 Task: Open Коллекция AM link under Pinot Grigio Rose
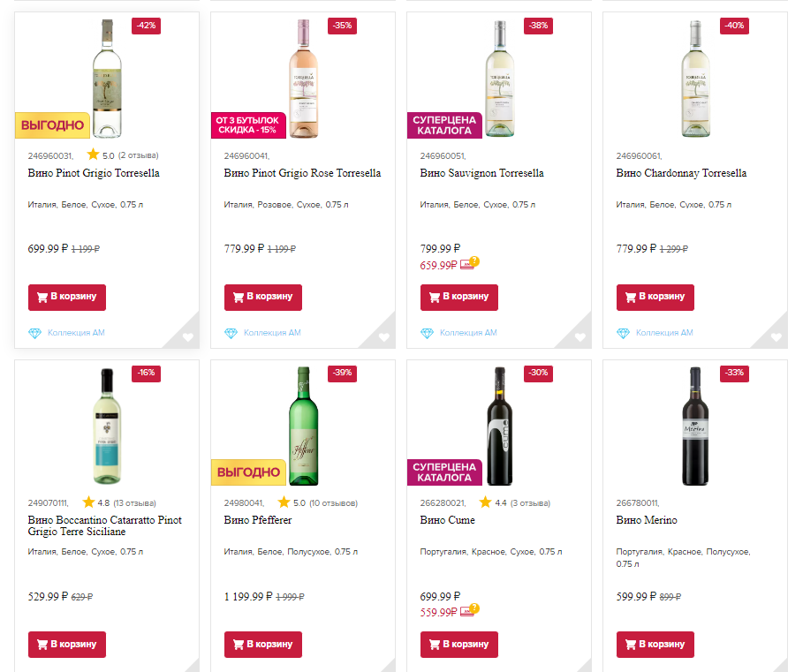tap(272, 333)
